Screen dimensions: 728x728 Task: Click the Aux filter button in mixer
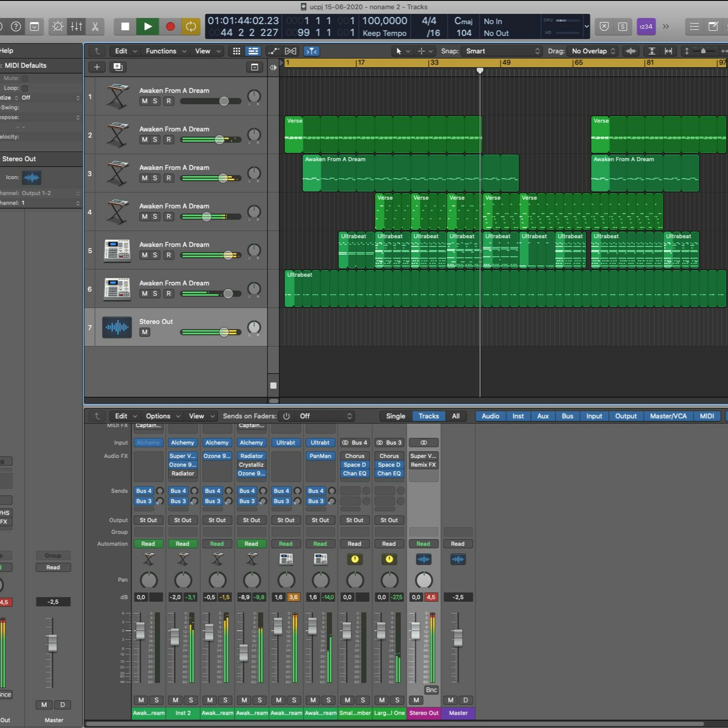543,416
